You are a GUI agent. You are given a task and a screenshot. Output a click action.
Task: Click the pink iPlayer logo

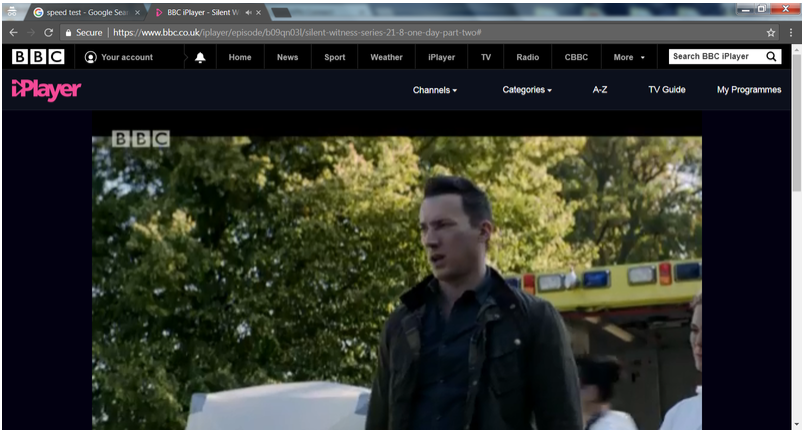click(x=46, y=89)
